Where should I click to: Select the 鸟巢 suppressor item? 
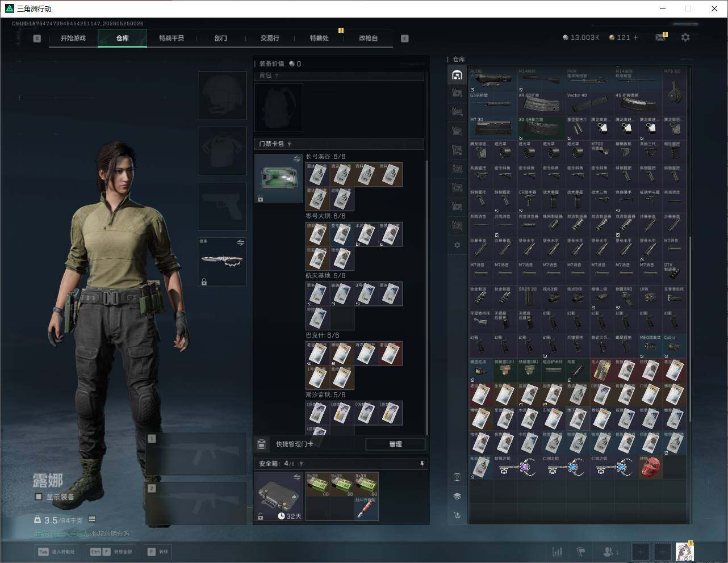(x=578, y=370)
